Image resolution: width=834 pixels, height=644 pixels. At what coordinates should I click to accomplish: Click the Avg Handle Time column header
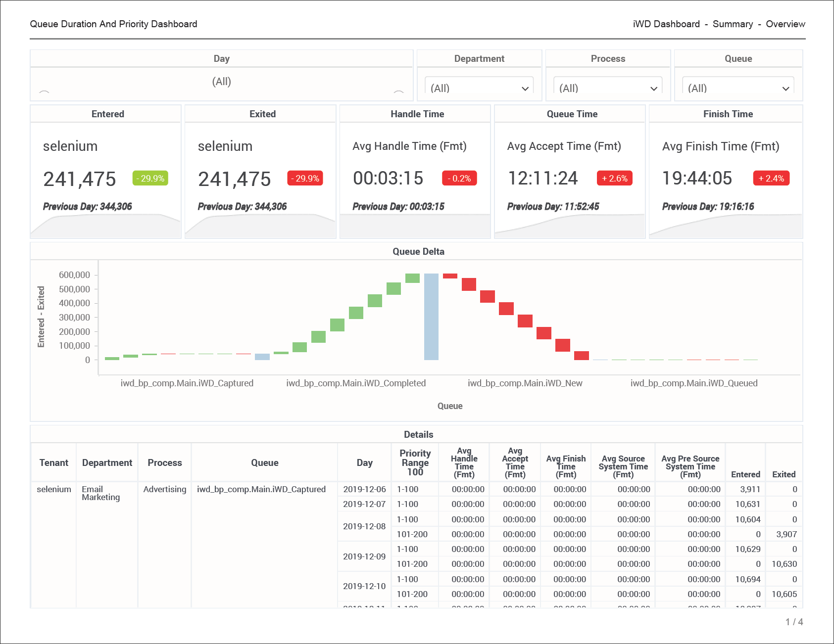[464, 463]
